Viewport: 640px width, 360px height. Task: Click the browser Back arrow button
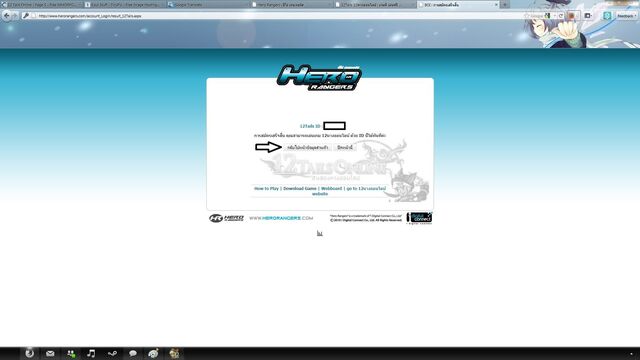click(x=7, y=16)
